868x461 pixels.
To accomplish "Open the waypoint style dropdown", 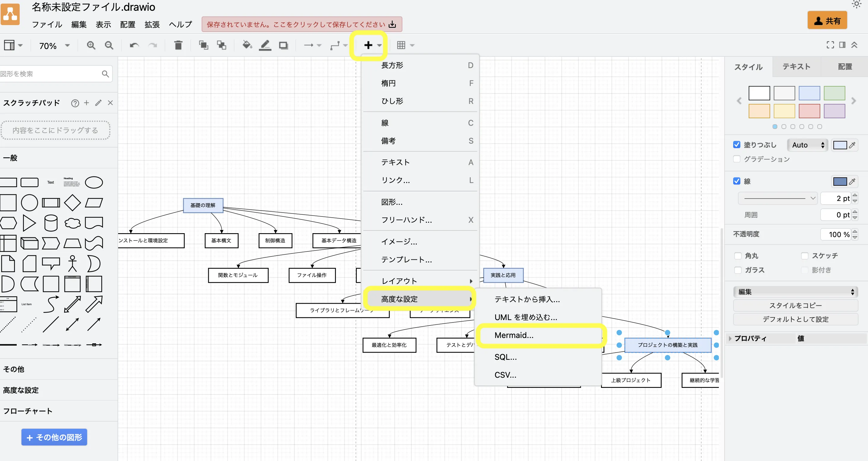I will pos(339,45).
